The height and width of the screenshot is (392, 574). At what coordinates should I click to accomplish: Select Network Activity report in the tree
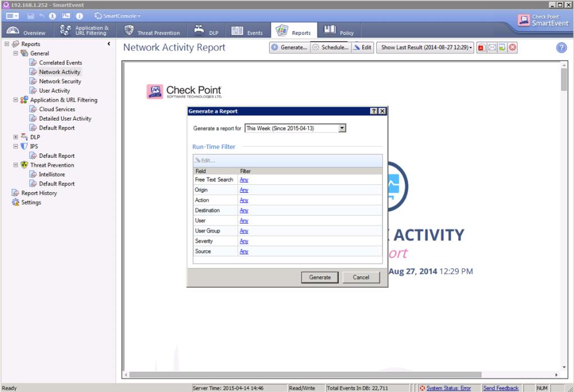[60, 72]
